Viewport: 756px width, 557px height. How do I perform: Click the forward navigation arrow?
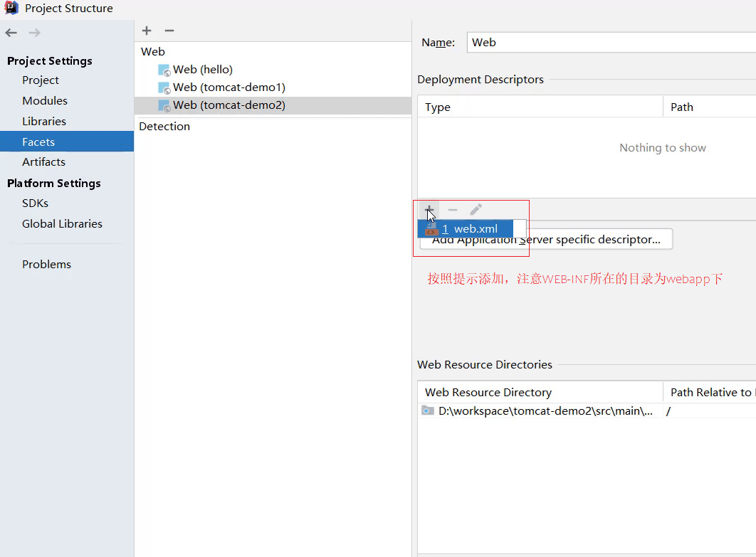34,33
